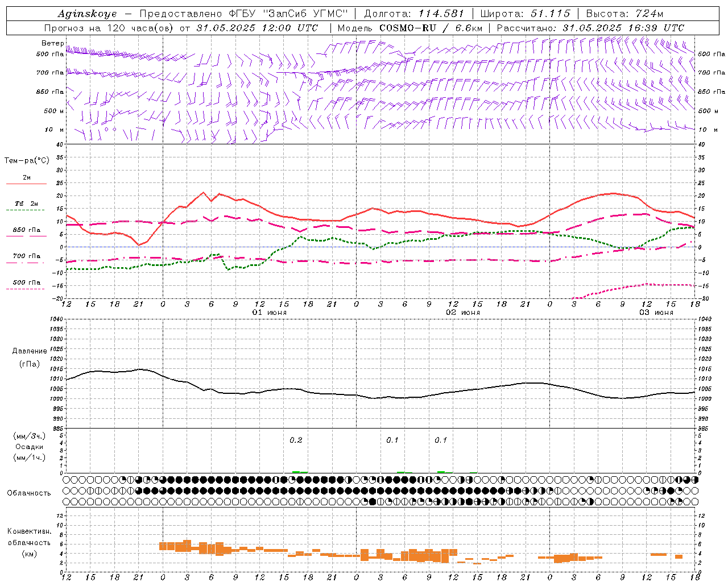Click the (мм/3ч.) precipitation unit label
This screenshot has width=728, height=582.
coord(30,435)
